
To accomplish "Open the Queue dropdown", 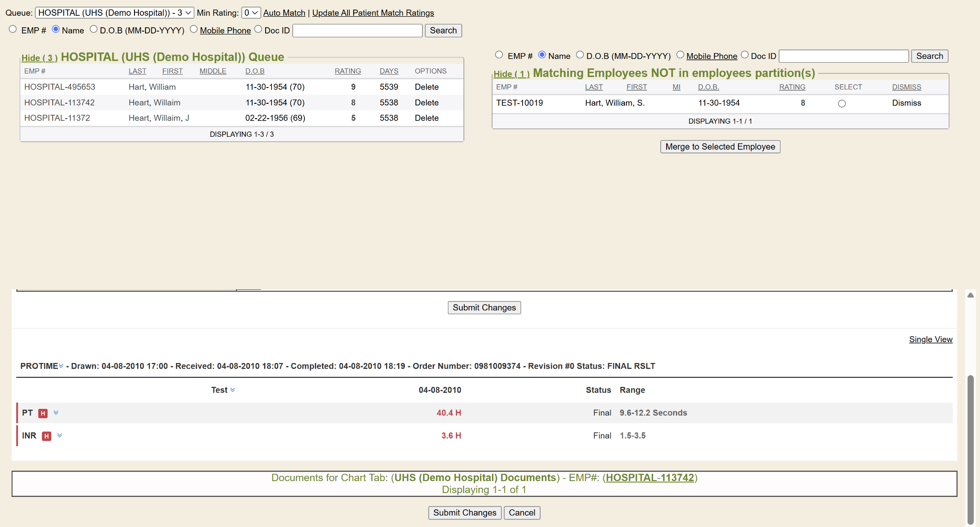I will click(x=114, y=13).
